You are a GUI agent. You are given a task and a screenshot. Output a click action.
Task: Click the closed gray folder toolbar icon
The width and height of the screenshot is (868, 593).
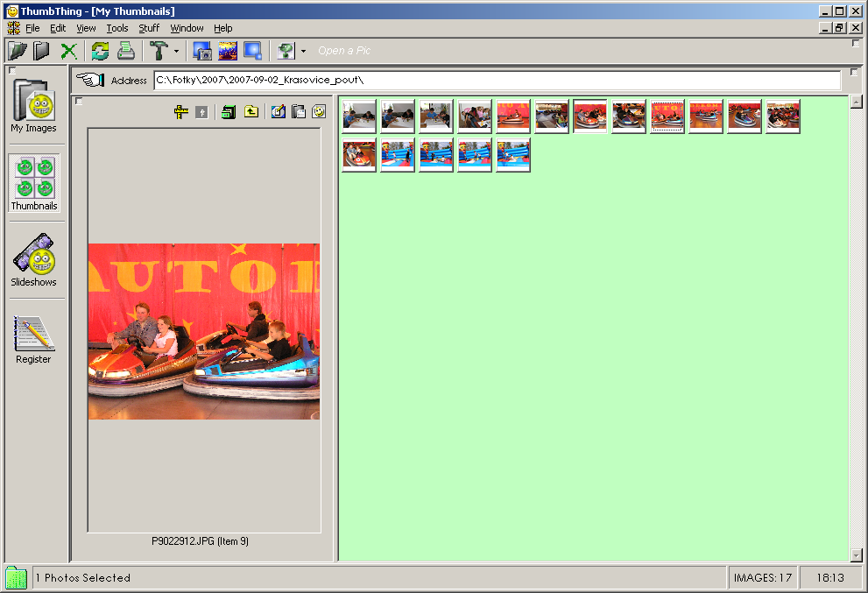41,51
